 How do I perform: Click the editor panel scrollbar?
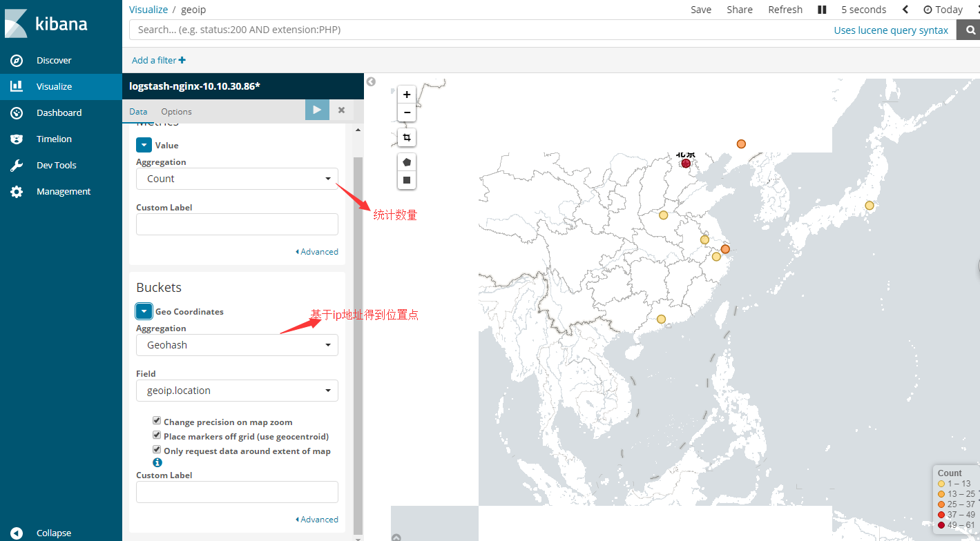[x=357, y=345]
